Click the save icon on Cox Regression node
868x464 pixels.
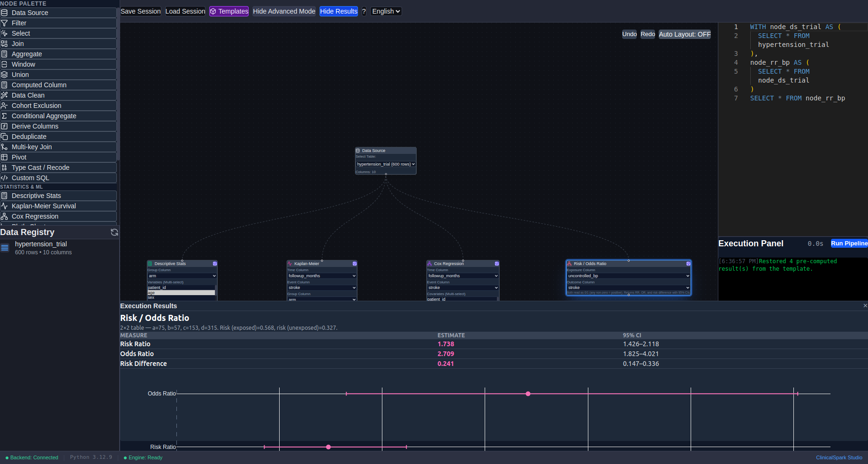point(497,264)
